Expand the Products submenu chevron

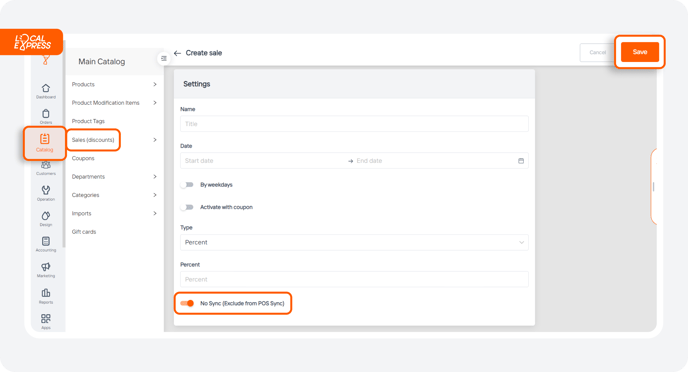pyautogui.click(x=155, y=84)
